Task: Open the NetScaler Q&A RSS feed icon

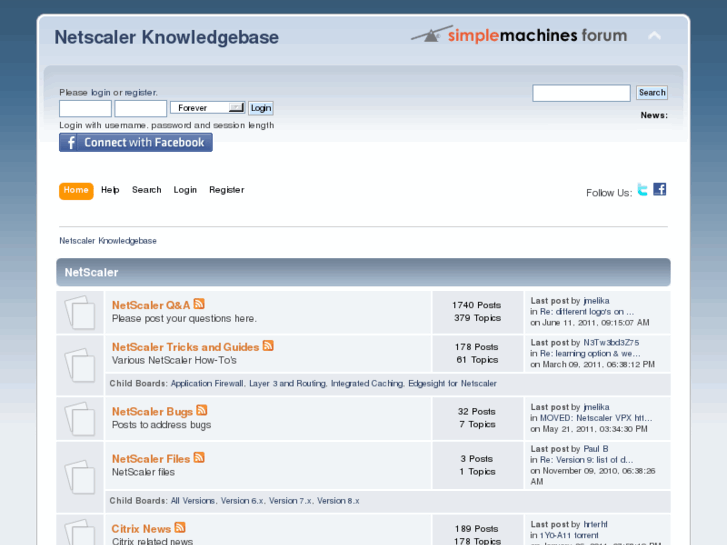Action: 199,304
